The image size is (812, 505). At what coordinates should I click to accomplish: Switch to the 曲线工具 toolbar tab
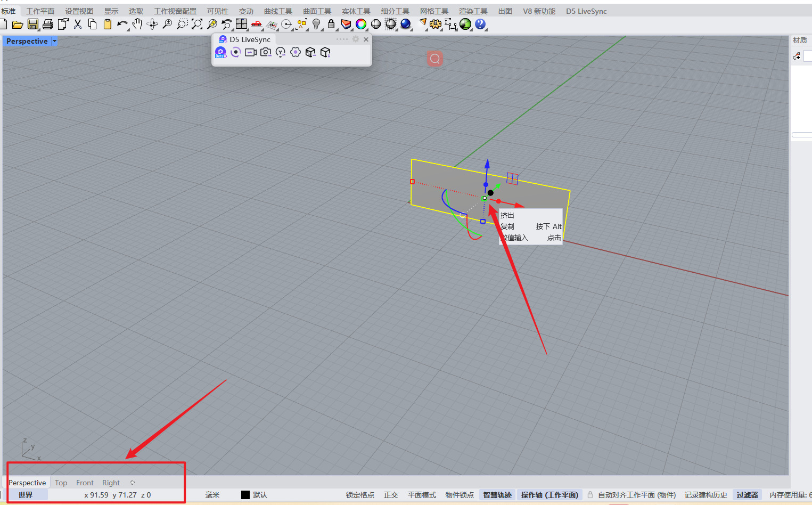(x=278, y=11)
